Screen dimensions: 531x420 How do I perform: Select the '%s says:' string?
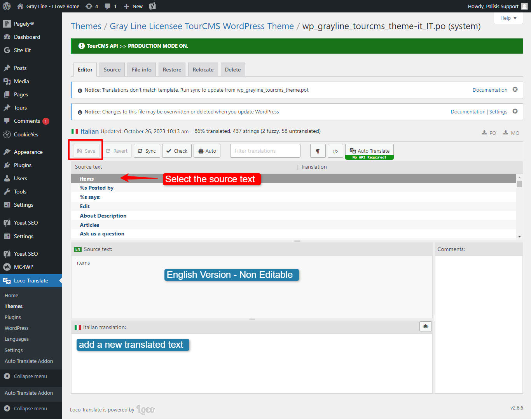(293, 197)
